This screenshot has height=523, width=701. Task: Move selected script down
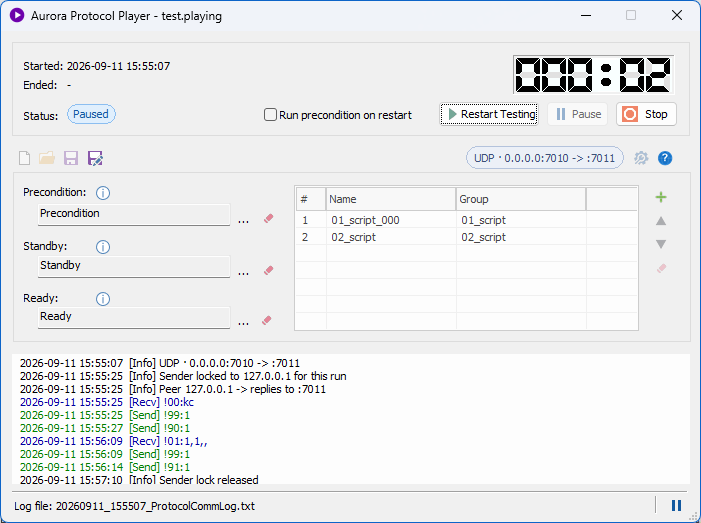point(661,244)
